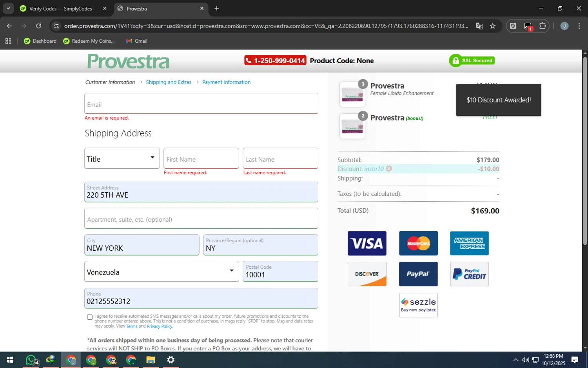Open the Chrome extensions puzzle icon
Image resolution: width=588 pixels, height=368 pixels.
tap(543, 26)
